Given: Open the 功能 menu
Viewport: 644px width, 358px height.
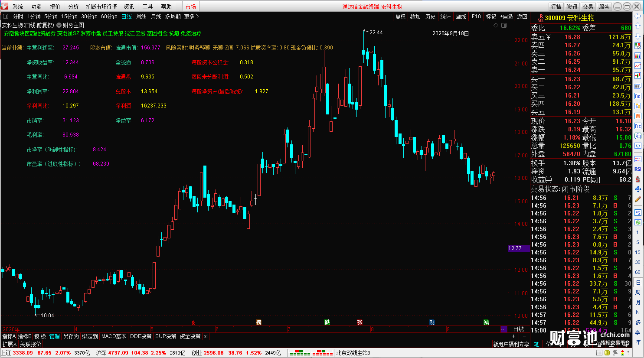Looking at the screenshot, I should pyautogui.click(x=36, y=7).
